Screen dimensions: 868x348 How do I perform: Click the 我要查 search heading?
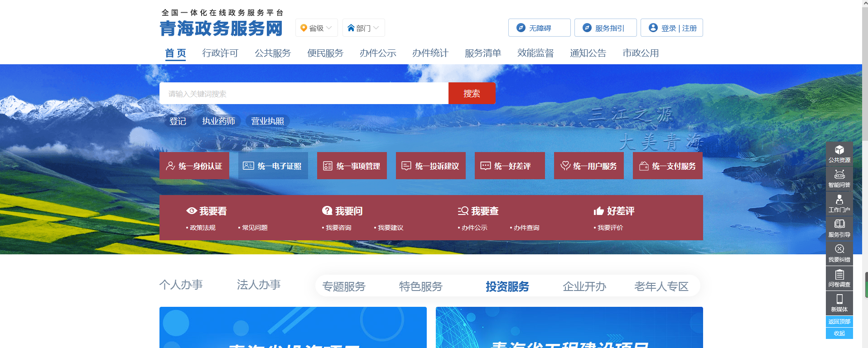tap(478, 211)
